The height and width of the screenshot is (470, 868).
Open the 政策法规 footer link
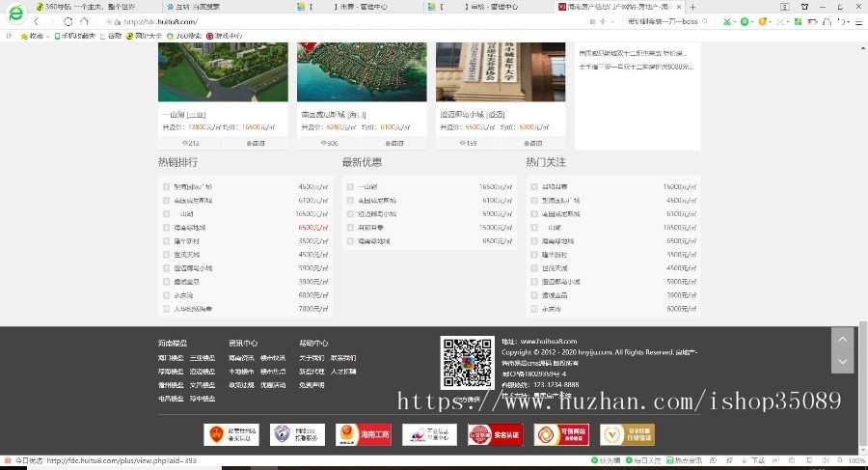click(241, 385)
